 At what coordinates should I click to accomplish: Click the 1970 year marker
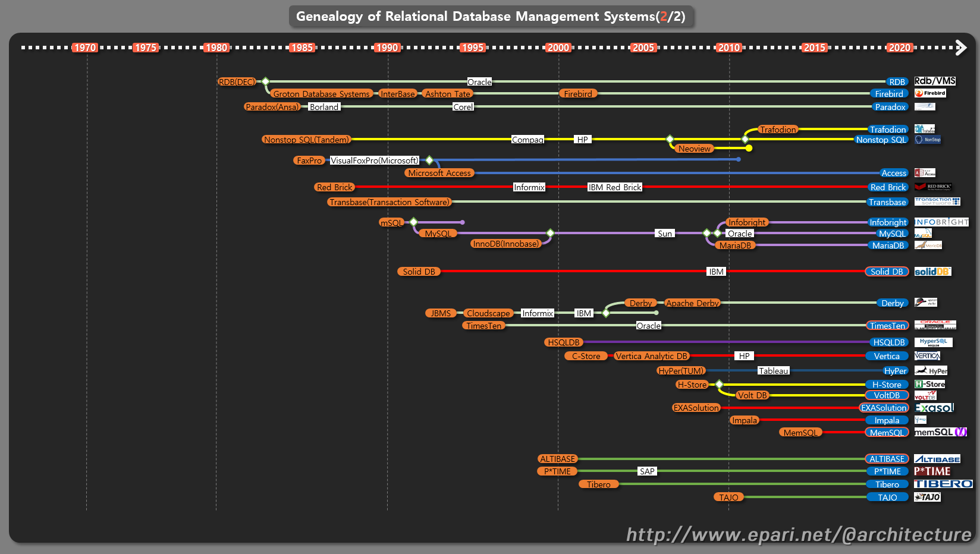[x=84, y=48]
